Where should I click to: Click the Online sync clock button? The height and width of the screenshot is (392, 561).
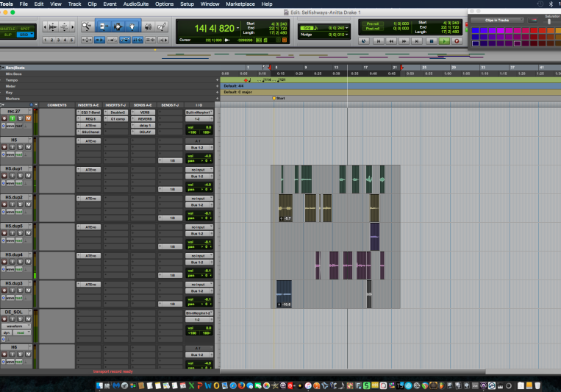[x=363, y=41]
